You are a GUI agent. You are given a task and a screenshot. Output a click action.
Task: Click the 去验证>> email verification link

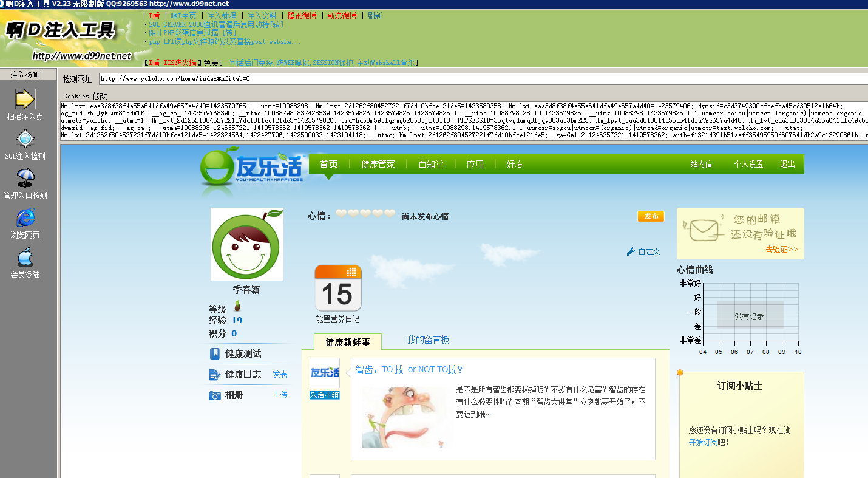[x=782, y=249]
